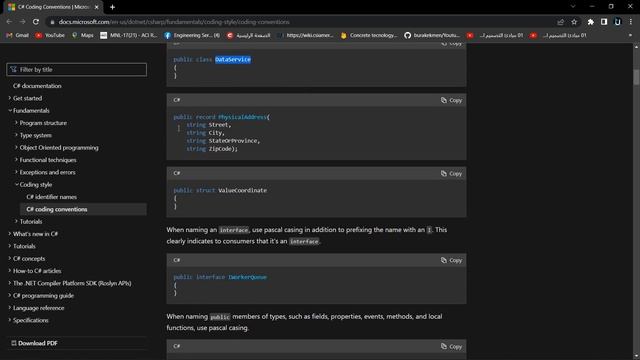Copy the PhysicalAddress record code block

[451, 100]
